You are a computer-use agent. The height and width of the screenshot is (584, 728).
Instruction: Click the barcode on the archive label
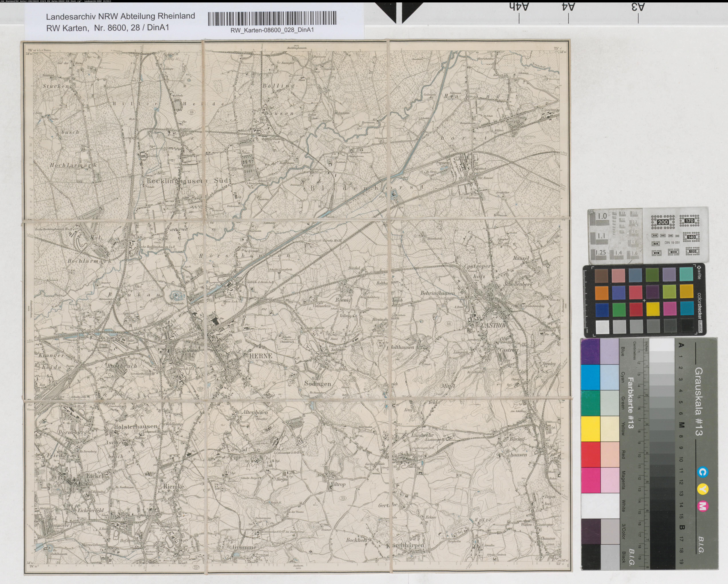[272, 18]
